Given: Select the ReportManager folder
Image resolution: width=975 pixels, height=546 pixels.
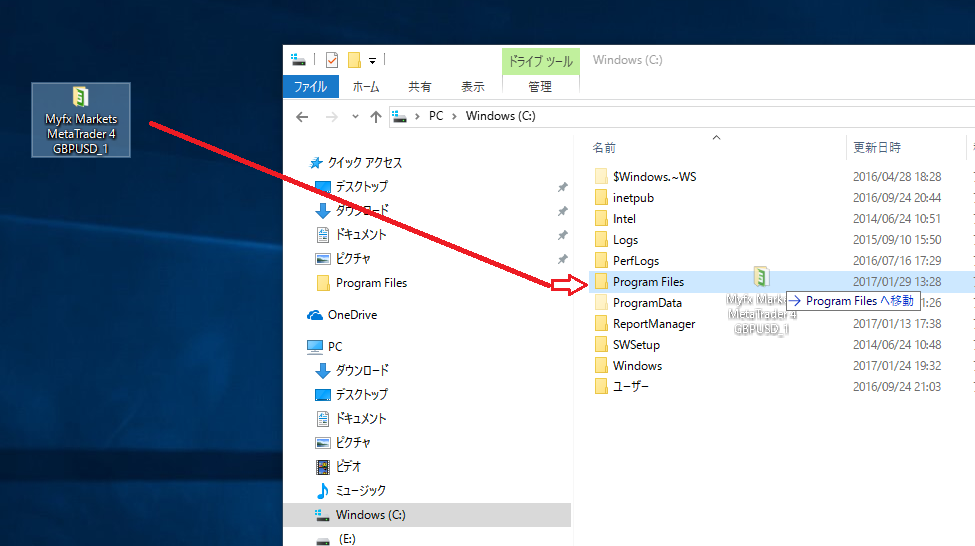Looking at the screenshot, I should point(654,324).
